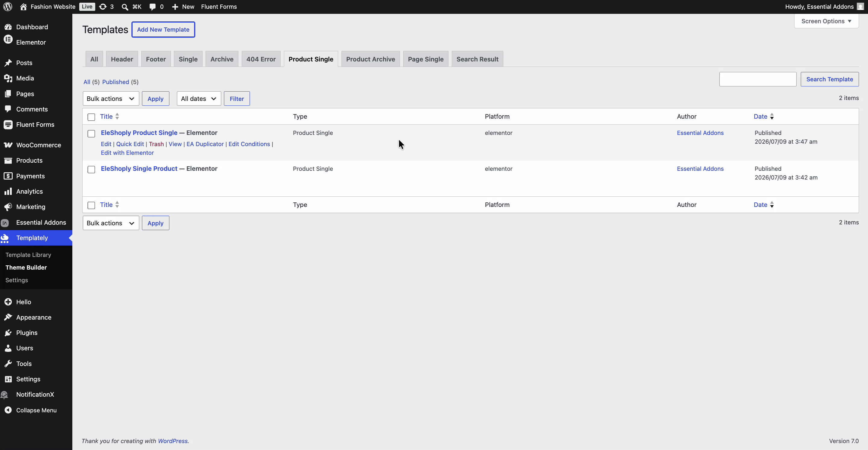Open the WordPress logo menu
The height and width of the screenshot is (450, 868).
8,7
